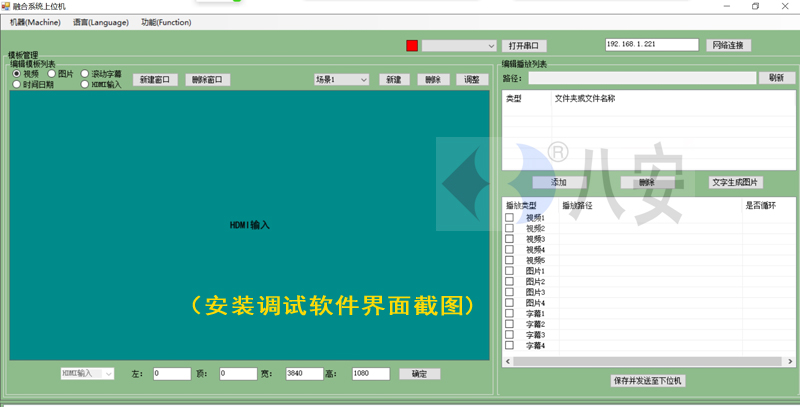Click the 字幕1 row label
This screenshot has width=800, height=407.
coord(536,313)
